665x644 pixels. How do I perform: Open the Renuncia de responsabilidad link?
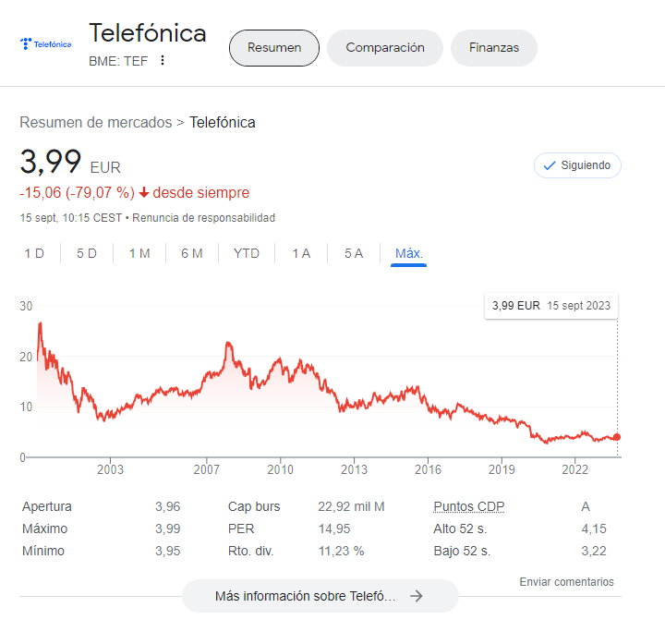(x=203, y=218)
